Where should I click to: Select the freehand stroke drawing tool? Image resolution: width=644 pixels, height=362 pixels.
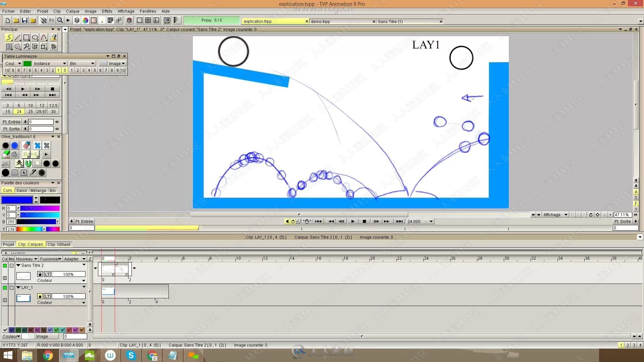coord(9,38)
